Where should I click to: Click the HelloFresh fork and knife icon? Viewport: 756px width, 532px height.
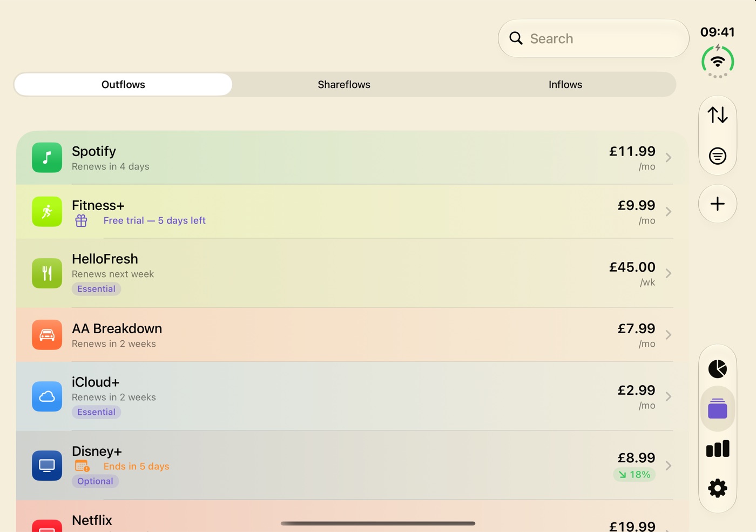pyautogui.click(x=47, y=273)
